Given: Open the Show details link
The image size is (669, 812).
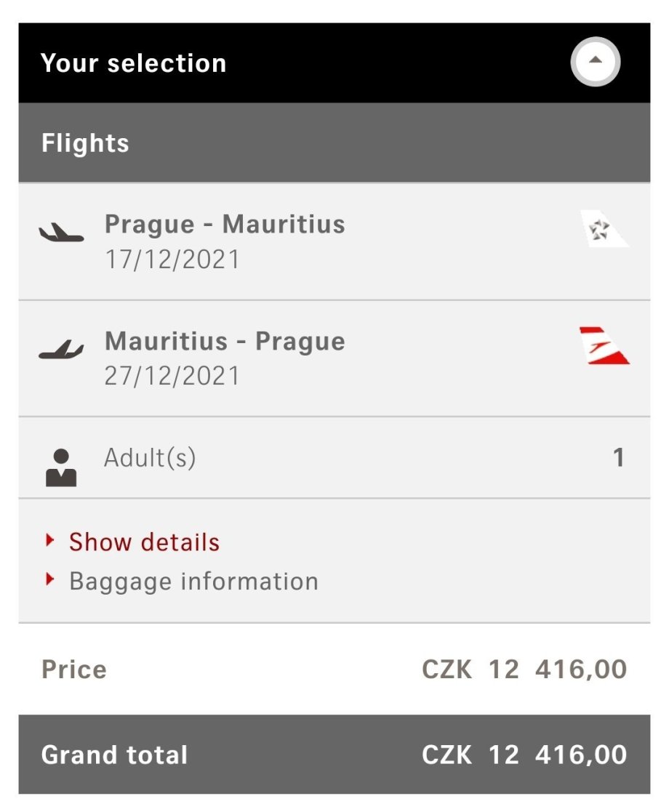Looking at the screenshot, I should point(144,542).
